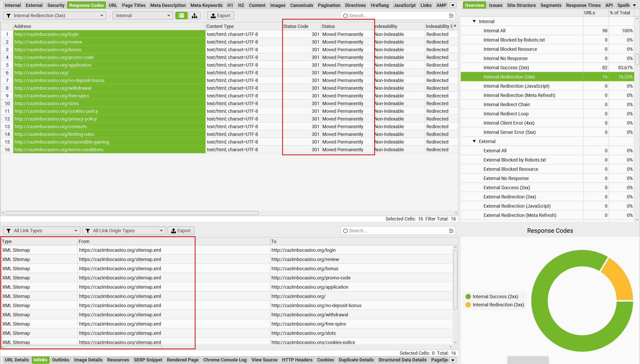640x364 pixels.
Task: Click the top Export button
Action: (x=221, y=16)
